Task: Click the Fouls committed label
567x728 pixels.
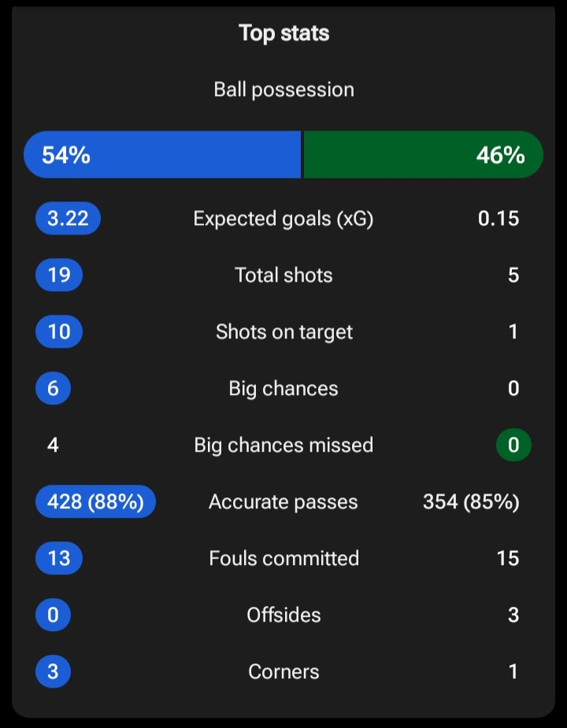Action: click(283, 559)
